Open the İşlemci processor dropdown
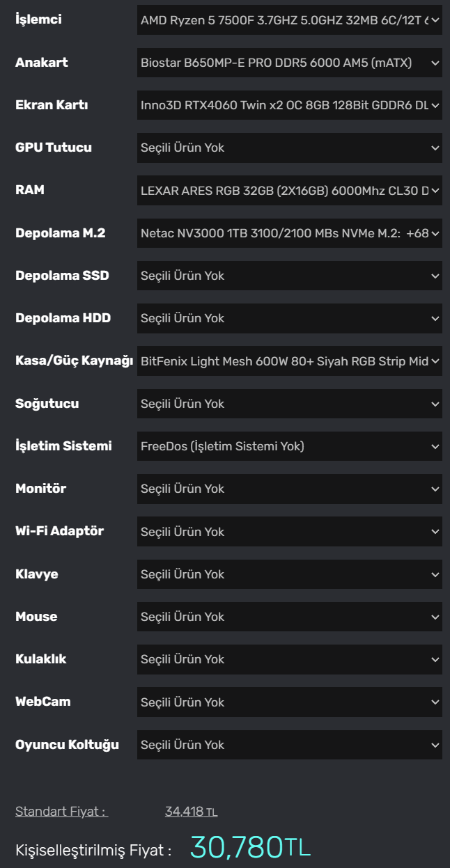The width and height of the screenshot is (450, 868). click(x=289, y=20)
